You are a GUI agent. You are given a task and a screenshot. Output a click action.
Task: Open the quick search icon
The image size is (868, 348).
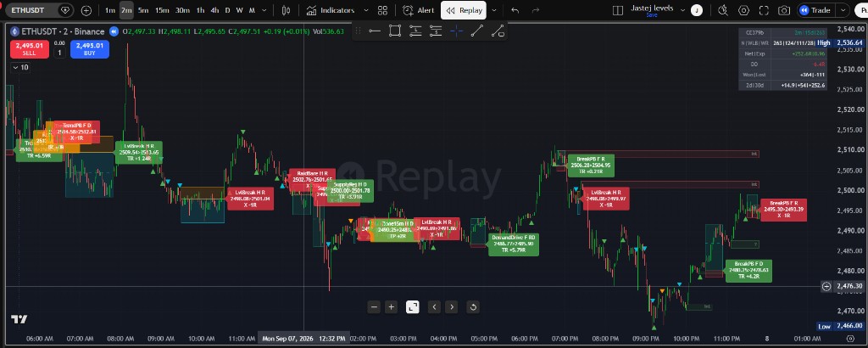[x=723, y=10]
